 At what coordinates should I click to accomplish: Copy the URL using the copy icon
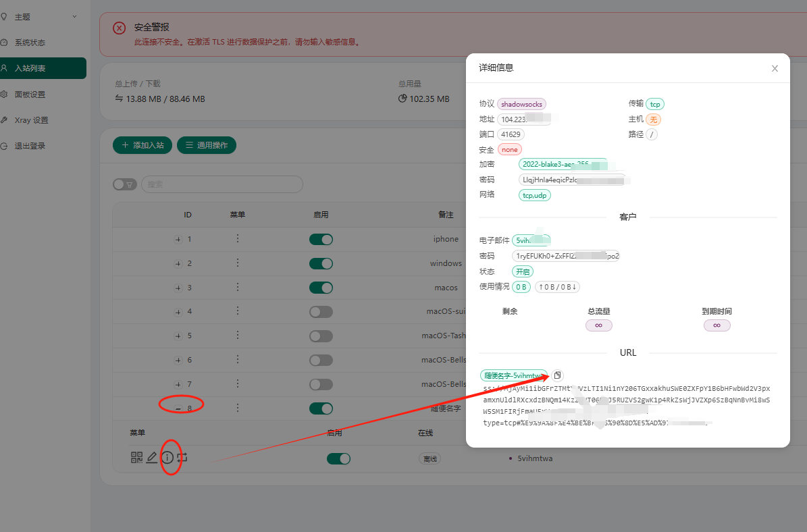tap(557, 375)
